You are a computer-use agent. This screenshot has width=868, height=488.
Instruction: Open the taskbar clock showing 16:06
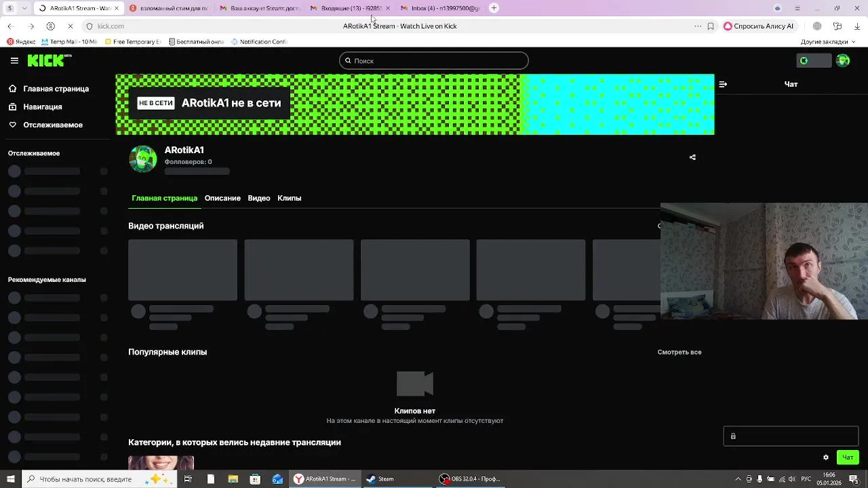(829, 479)
